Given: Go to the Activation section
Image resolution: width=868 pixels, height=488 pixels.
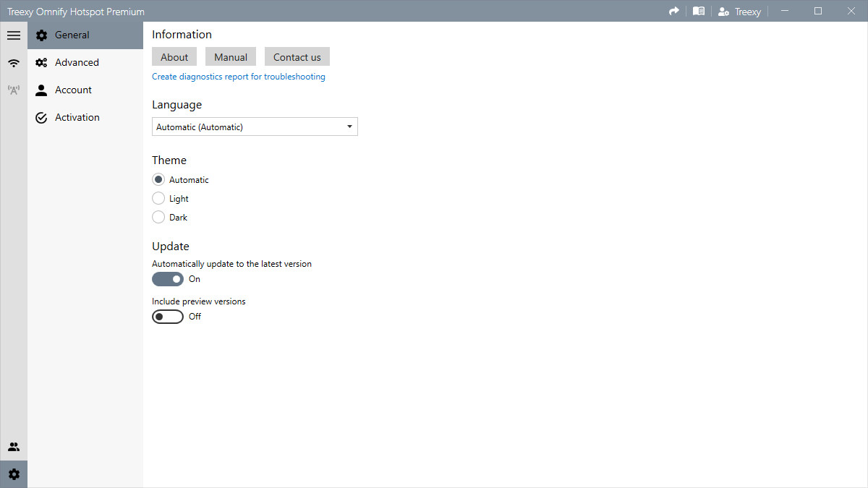Looking at the screenshot, I should click(x=77, y=117).
